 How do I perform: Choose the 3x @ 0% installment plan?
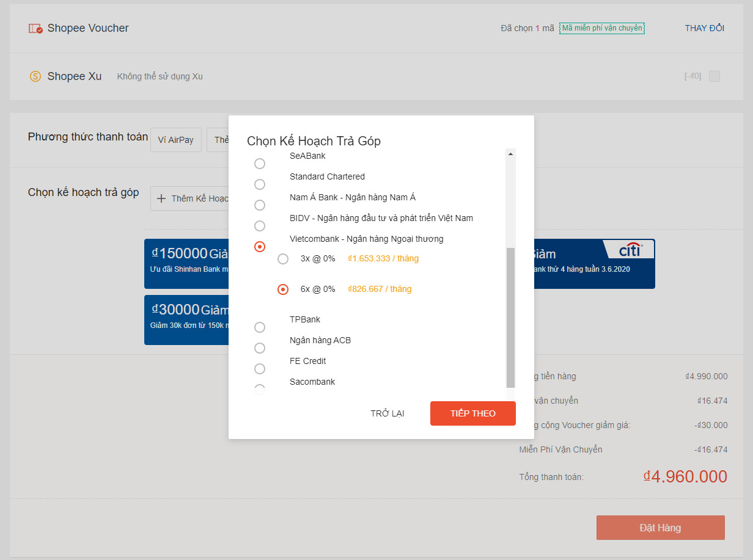click(x=283, y=259)
